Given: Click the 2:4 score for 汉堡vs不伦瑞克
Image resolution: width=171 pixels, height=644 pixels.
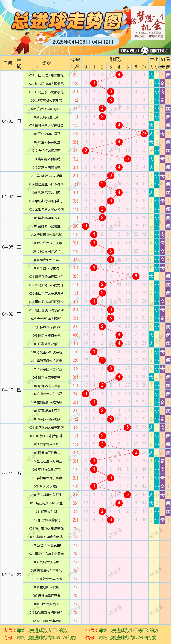Looking at the screenshot, I should (x=76, y=452).
